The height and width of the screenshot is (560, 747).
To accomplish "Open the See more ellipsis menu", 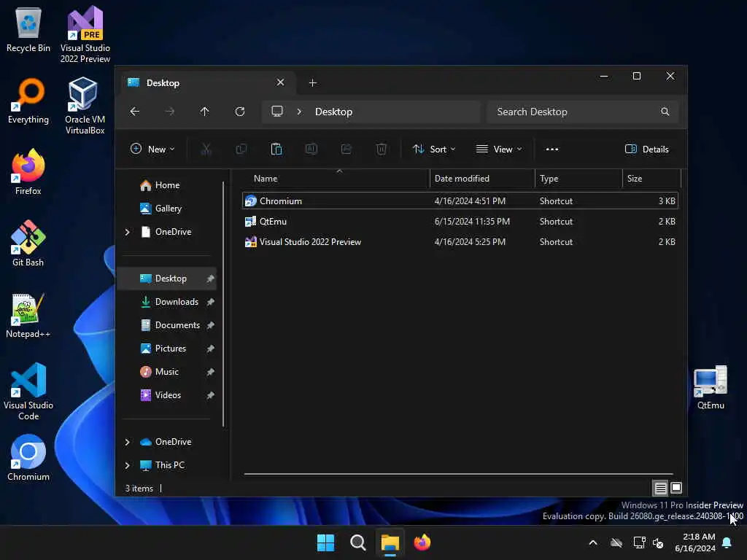I will pyautogui.click(x=552, y=149).
